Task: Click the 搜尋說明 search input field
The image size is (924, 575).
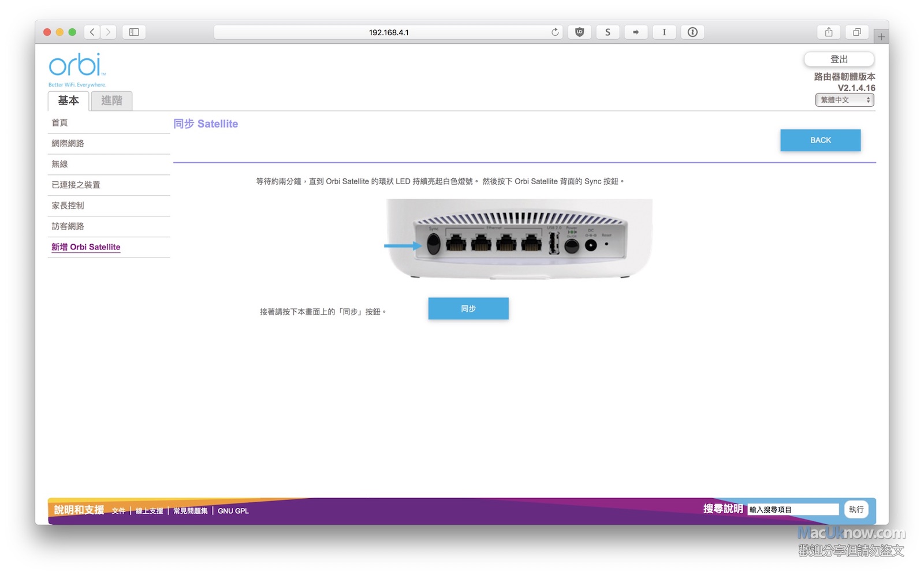Action: (792, 510)
